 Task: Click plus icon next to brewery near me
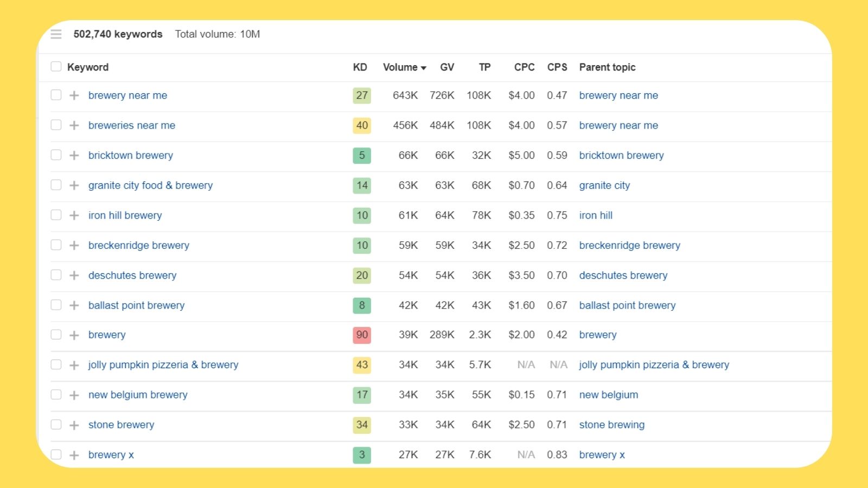tap(74, 95)
